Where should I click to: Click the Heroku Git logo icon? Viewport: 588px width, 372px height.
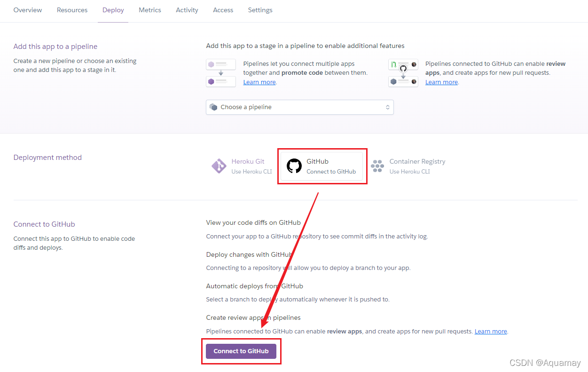point(219,166)
